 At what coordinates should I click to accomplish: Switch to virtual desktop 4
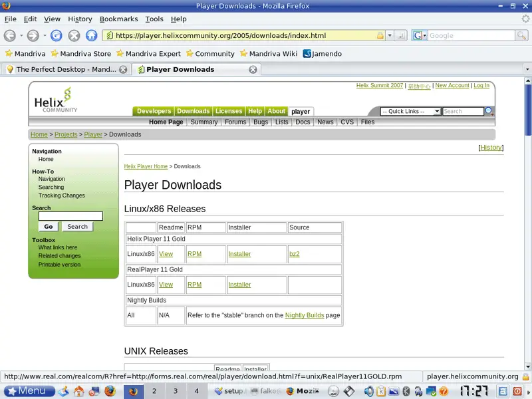click(x=196, y=391)
